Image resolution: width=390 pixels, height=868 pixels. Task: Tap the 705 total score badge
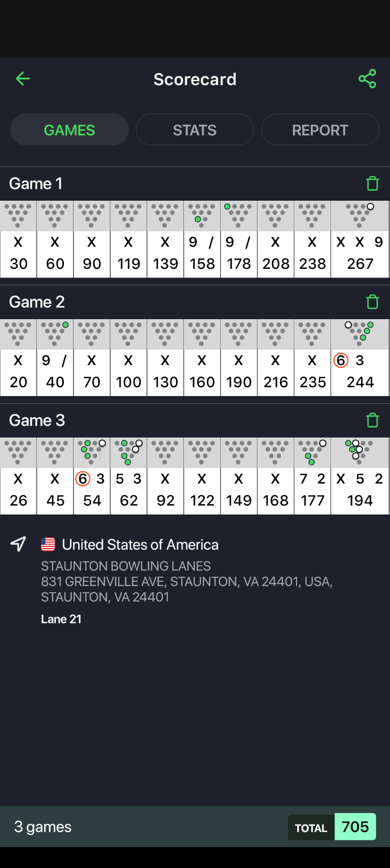(x=355, y=827)
